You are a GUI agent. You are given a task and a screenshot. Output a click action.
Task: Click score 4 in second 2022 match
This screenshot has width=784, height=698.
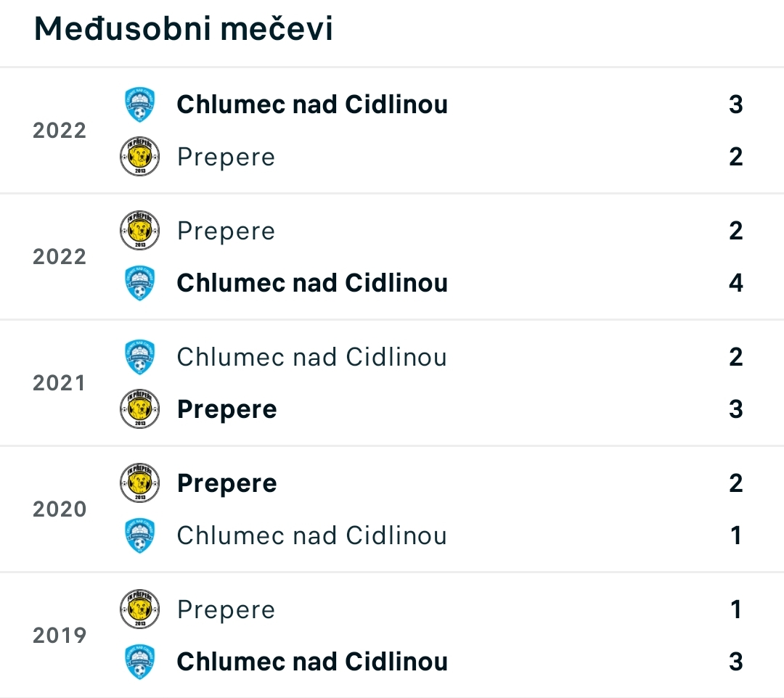coord(735,283)
